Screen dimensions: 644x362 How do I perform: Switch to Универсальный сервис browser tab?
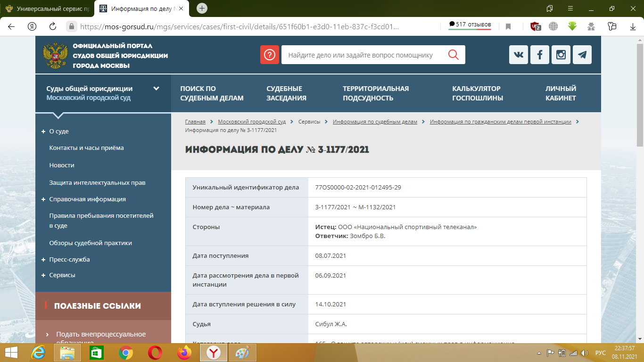[47, 8]
